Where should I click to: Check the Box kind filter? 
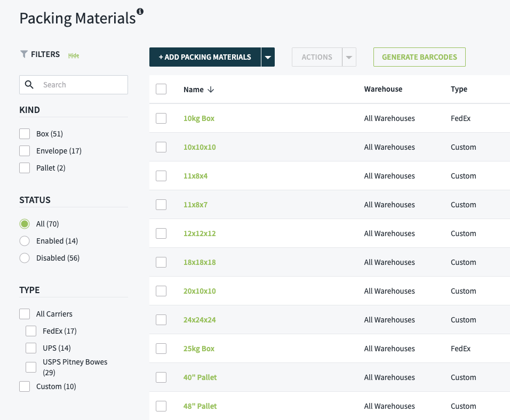(24, 133)
